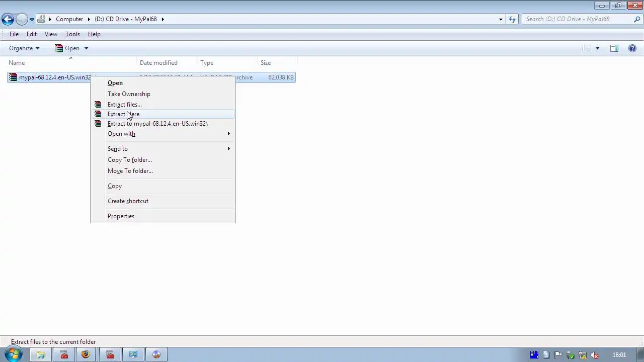
Task: Click the search magnifier icon
Action: pyautogui.click(x=637, y=19)
